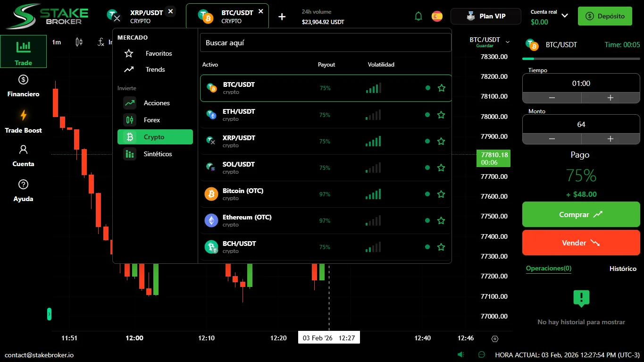Open 1m timeframe selector

point(57,42)
